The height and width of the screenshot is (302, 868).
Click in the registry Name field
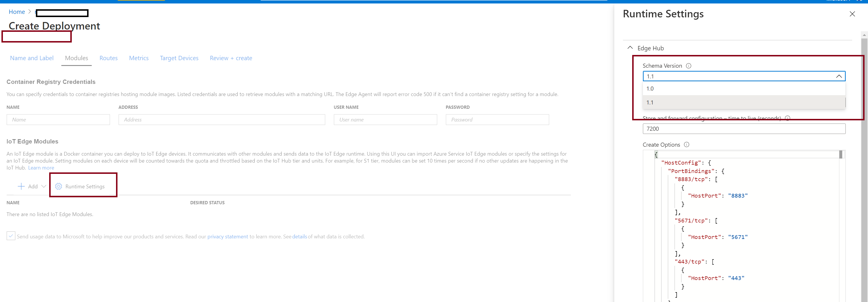pyautogui.click(x=58, y=120)
